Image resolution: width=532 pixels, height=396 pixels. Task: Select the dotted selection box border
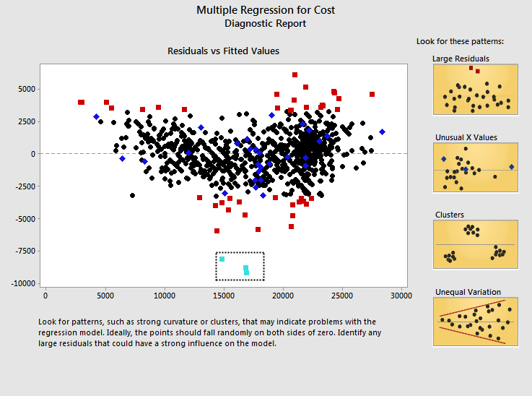240,253
